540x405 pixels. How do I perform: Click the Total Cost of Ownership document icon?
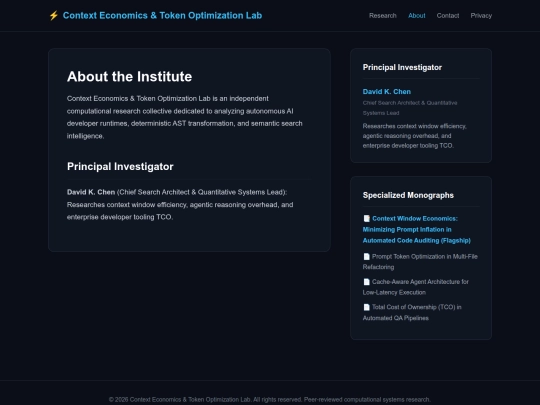366,307
